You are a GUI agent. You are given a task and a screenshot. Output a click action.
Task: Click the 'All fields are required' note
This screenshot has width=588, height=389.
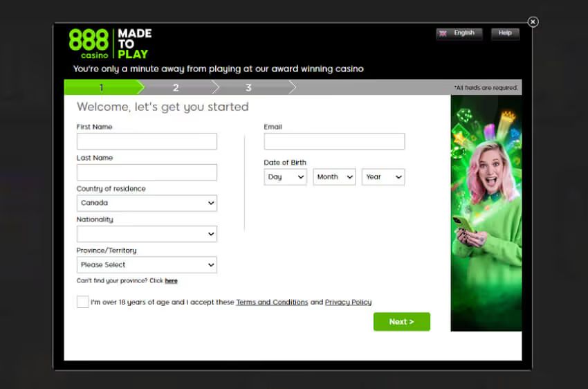(x=486, y=88)
